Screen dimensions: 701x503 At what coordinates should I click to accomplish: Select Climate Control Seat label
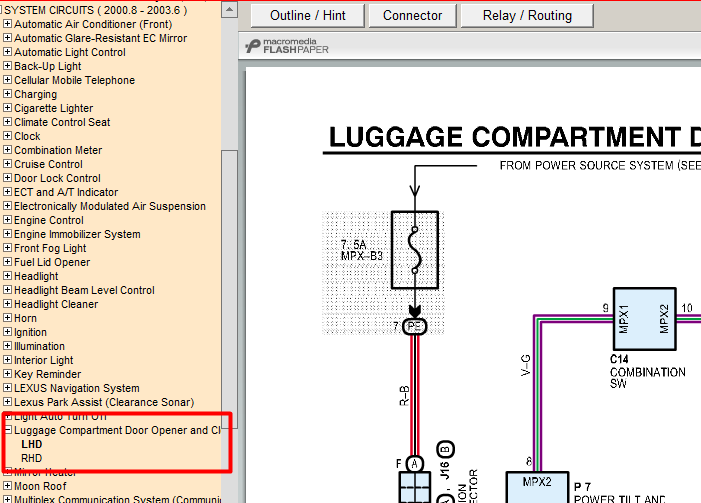click(62, 122)
